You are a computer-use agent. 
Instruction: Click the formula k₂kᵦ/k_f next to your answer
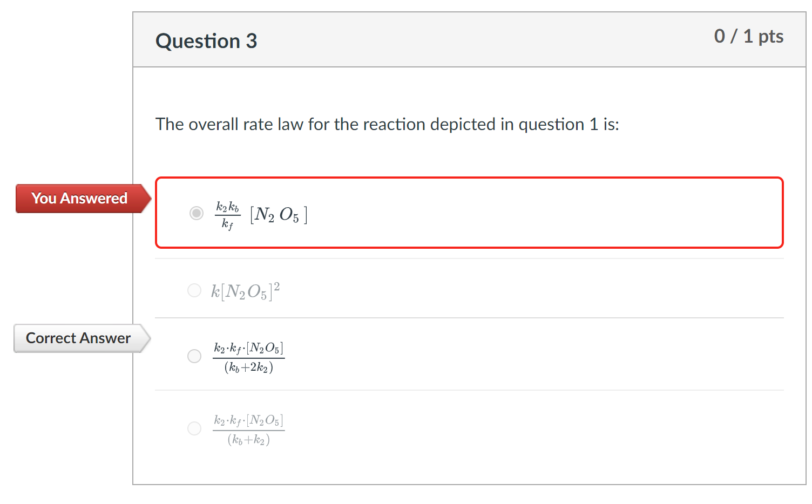(227, 213)
